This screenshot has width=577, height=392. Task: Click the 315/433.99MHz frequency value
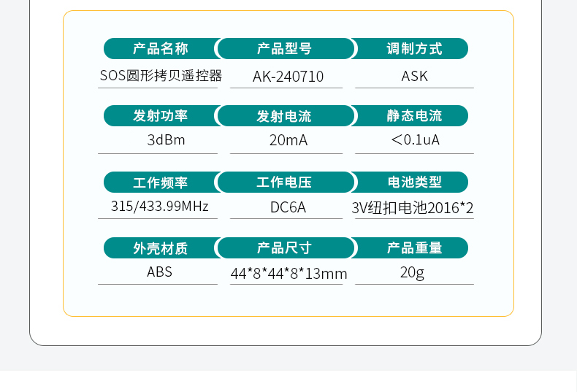[x=160, y=206]
